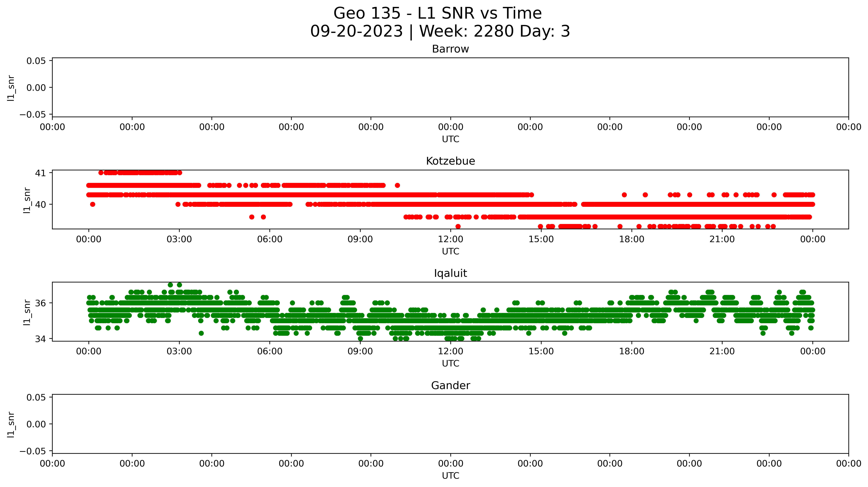Viewport: 868px width, 487px height.
Task: Click the 0.00 y-tick on Barrow plot
Action: coord(36,88)
